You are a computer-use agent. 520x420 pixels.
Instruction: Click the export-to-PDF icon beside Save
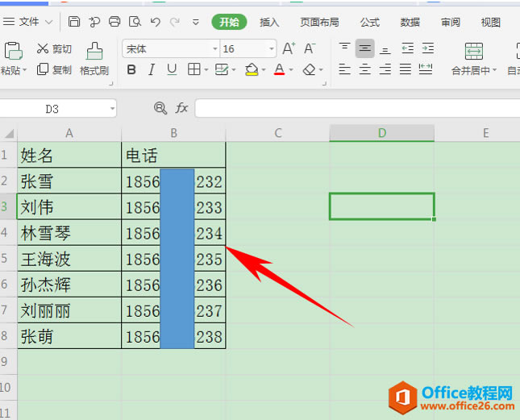pos(94,22)
